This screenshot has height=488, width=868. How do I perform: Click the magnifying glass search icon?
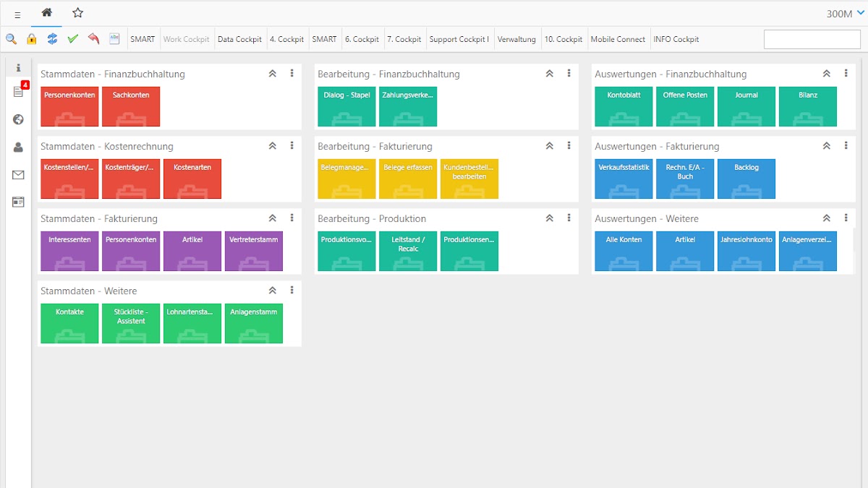coord(12,39)
